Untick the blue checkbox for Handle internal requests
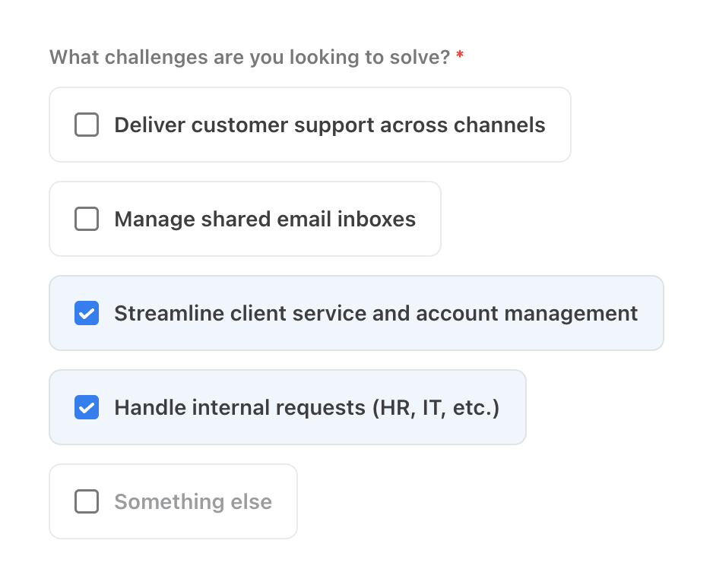Screen dimensions: 713x588 (87, 407)
